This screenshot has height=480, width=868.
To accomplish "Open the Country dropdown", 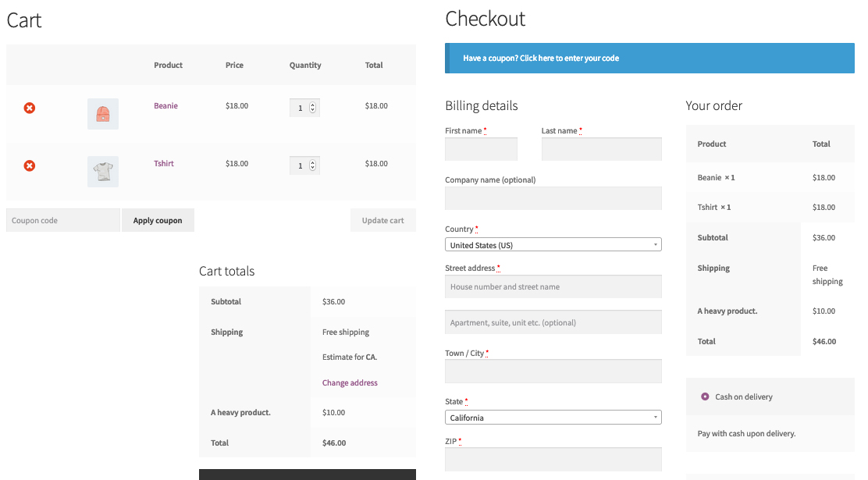I will tap(553, 245).
